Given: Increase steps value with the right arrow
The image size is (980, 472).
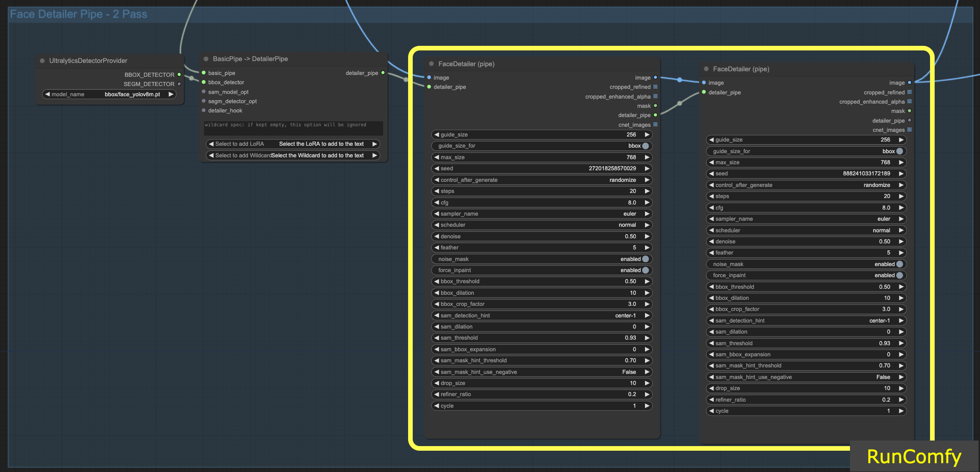Looking at the screenshot, I should 647,191.
